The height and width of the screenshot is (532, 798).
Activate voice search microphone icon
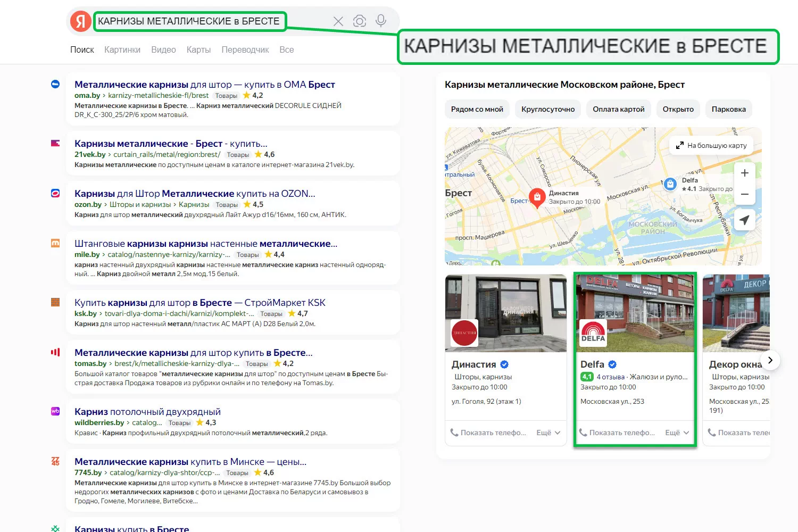381,21
